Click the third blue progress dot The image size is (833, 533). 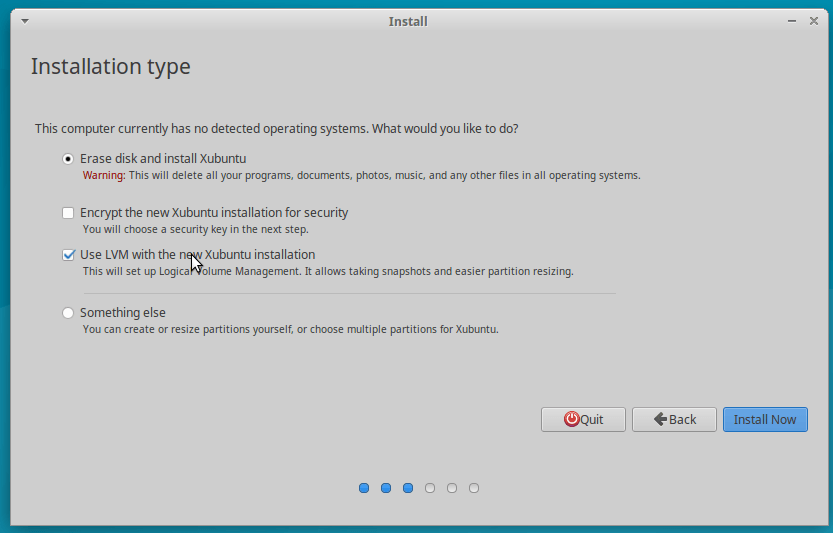click(408, 488)
